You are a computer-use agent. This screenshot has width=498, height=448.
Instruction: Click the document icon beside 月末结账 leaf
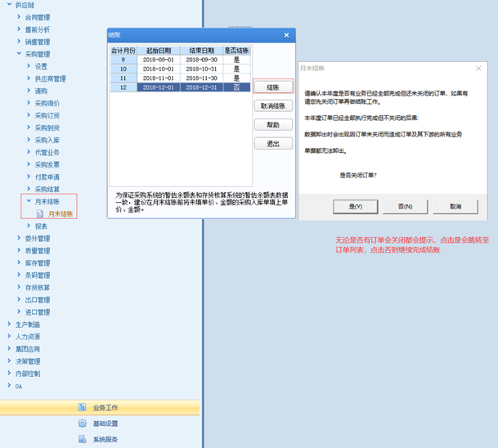(x=40, y=213)
